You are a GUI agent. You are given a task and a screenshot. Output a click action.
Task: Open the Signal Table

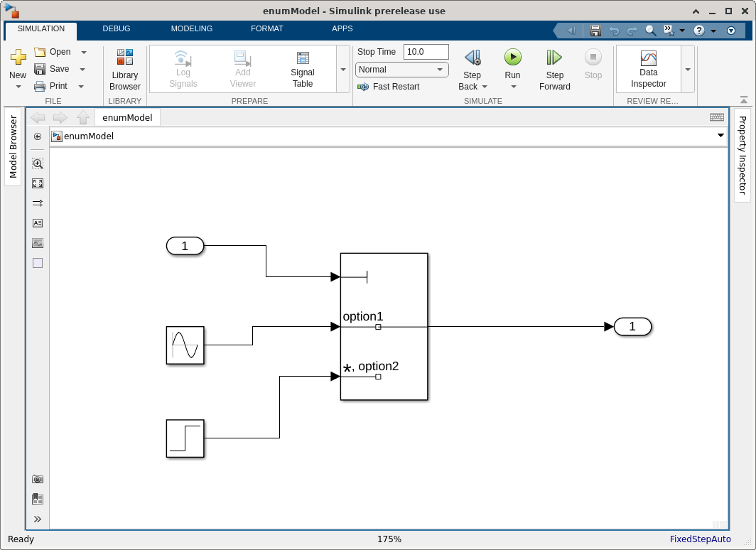click(x=302, y=70)
